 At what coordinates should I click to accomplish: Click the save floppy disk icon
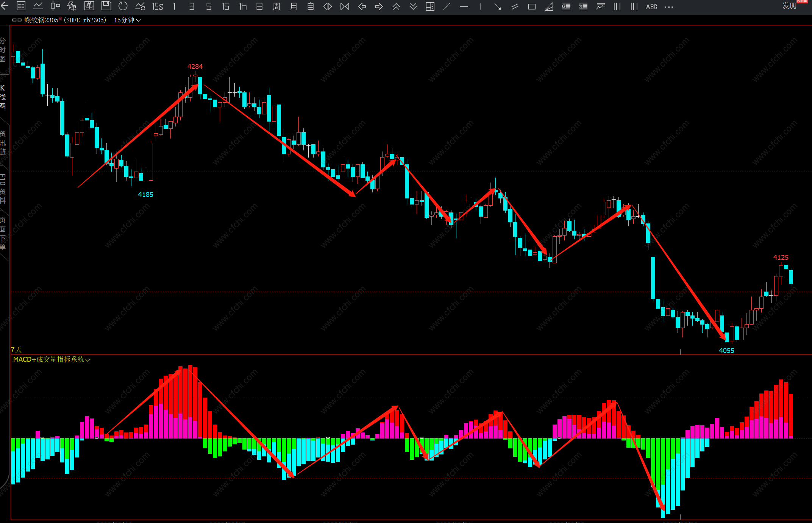click(106, 6)
